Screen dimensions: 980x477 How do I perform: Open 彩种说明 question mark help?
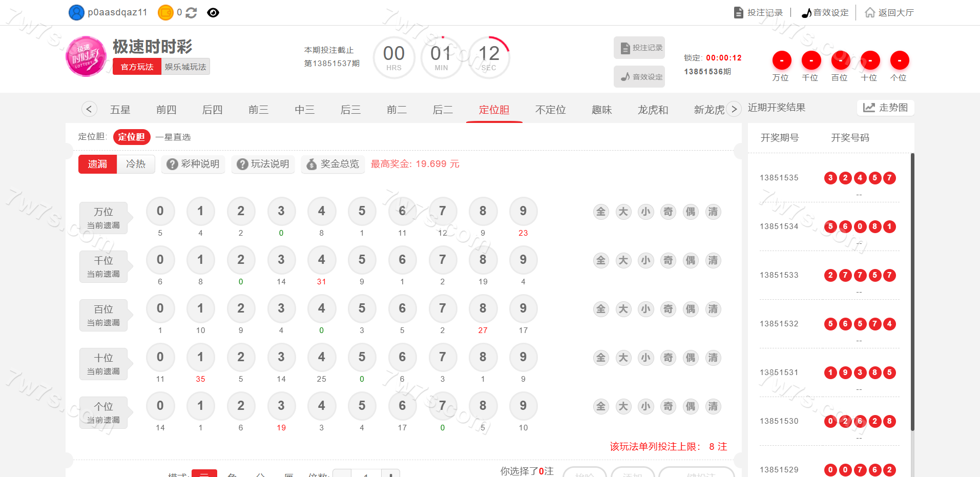pyautogui.click(x=193, y=164)
